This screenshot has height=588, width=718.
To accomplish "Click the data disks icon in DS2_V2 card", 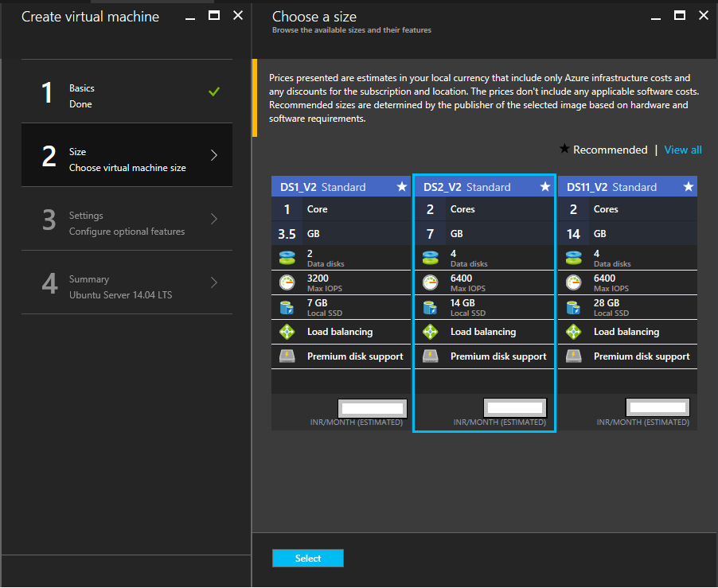I will pyautogui.click(x=431, y=258).
